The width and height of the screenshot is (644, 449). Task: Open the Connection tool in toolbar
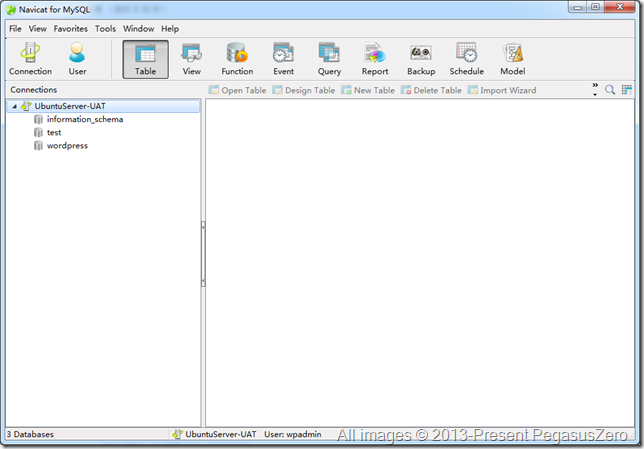pos(30,59)
